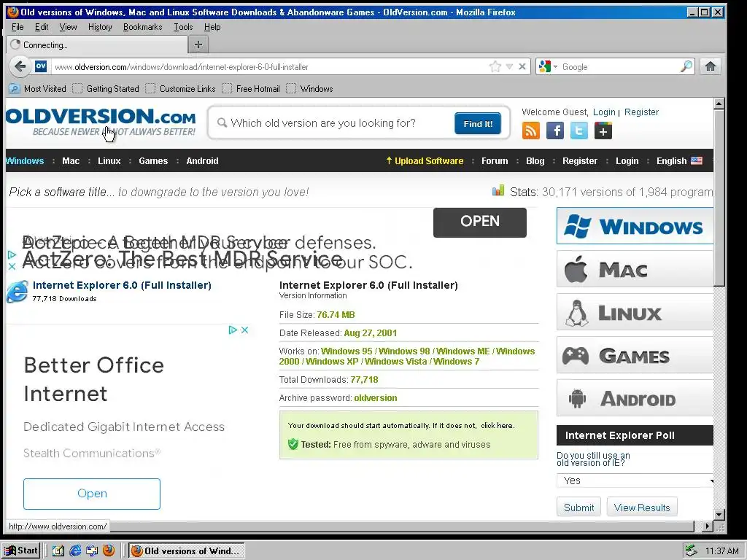The height and width of the screenshot is (560, 747).
Task: Expand the IE poll Yes dropdown
Action: (635, 481)
